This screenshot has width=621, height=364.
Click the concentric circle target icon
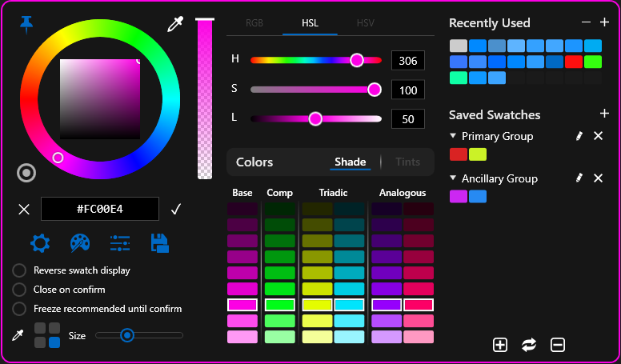coord(26,173)
